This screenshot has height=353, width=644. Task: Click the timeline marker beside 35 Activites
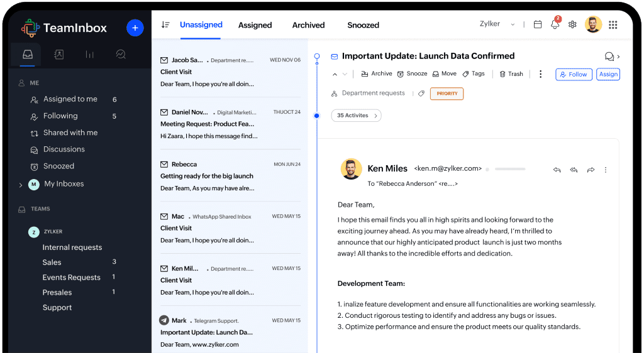click(x=317, y=116)
